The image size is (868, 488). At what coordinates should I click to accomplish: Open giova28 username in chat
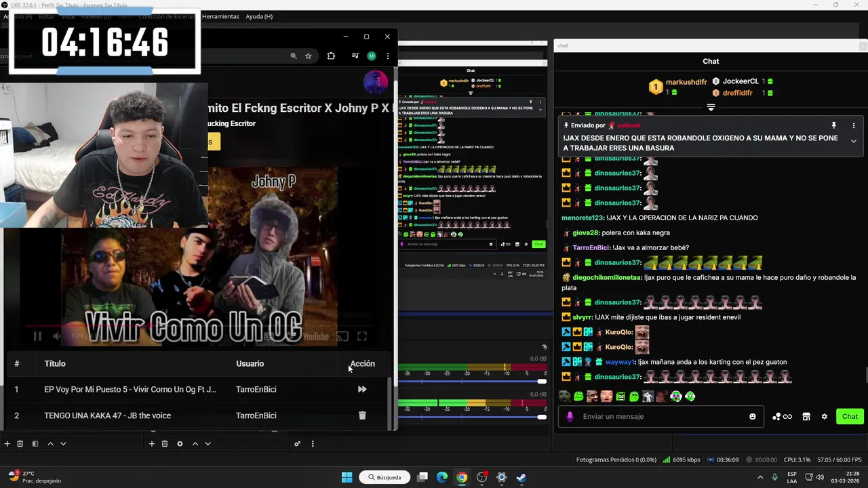point(585,232)
